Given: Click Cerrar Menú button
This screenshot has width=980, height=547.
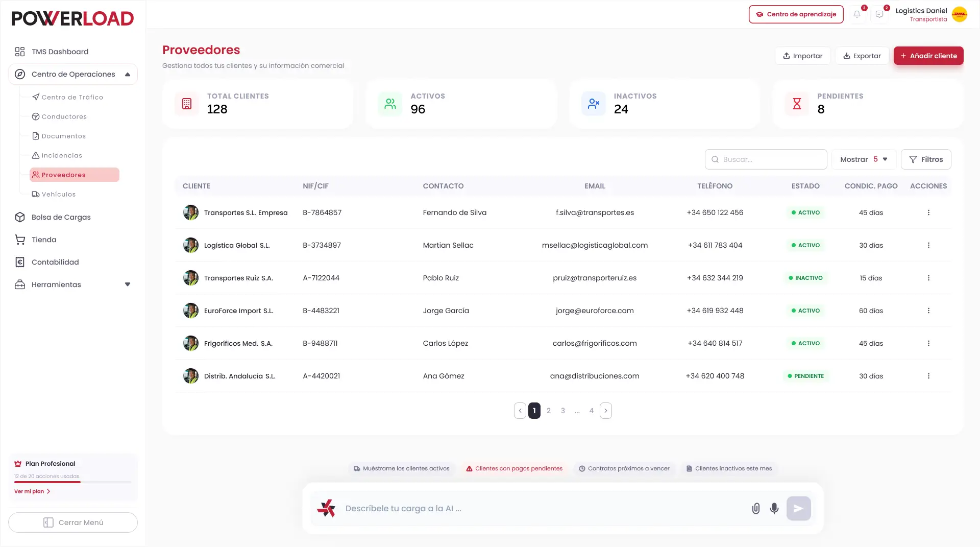Looking at the screenshot, I should coord(73,522).
